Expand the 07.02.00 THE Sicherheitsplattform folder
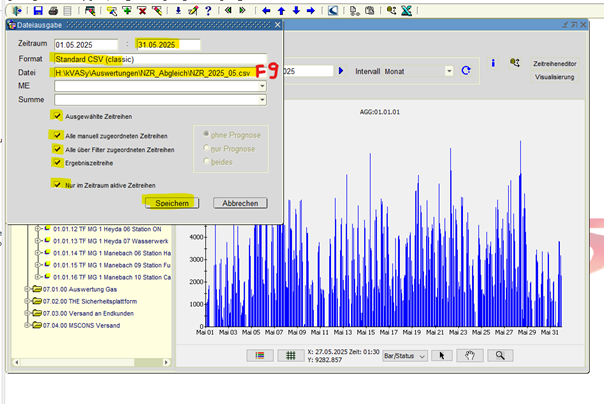604x404 pixels. click(x=27, y=301)
